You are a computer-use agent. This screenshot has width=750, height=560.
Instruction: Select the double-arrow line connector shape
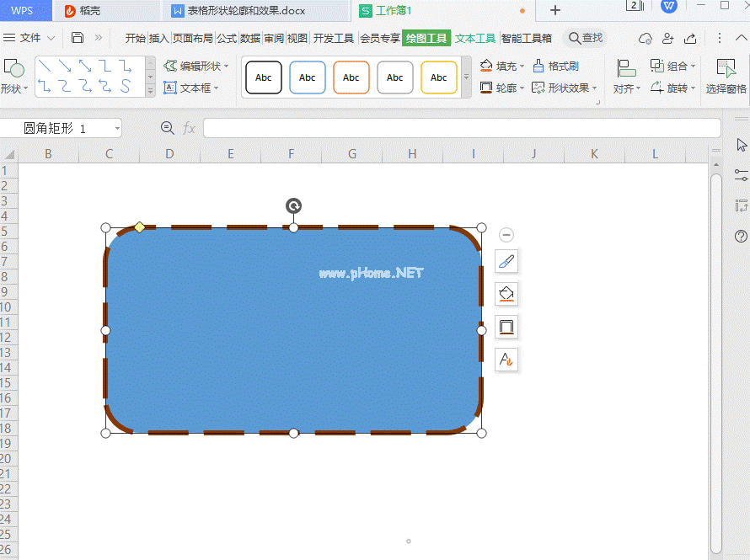(x=84, y=65)
